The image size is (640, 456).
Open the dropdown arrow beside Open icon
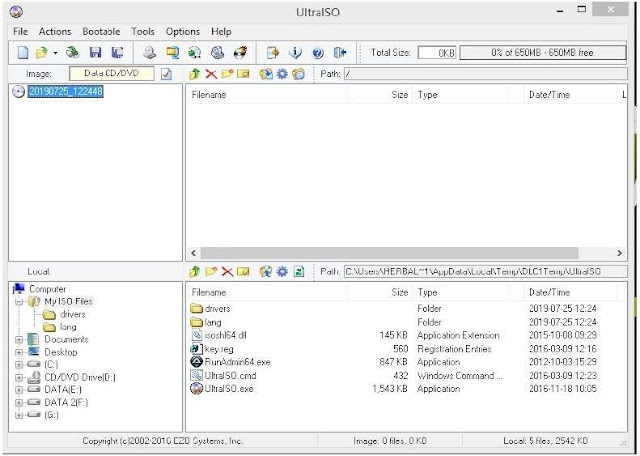point(55,53)
